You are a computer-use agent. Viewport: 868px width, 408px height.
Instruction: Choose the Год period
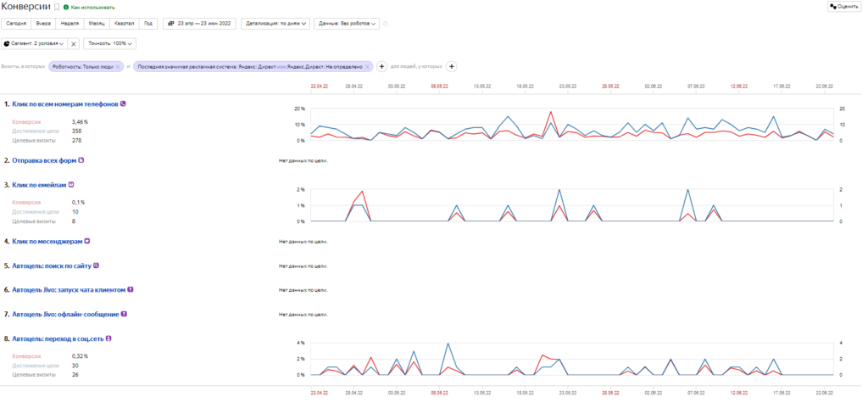[x=147, y=24]
